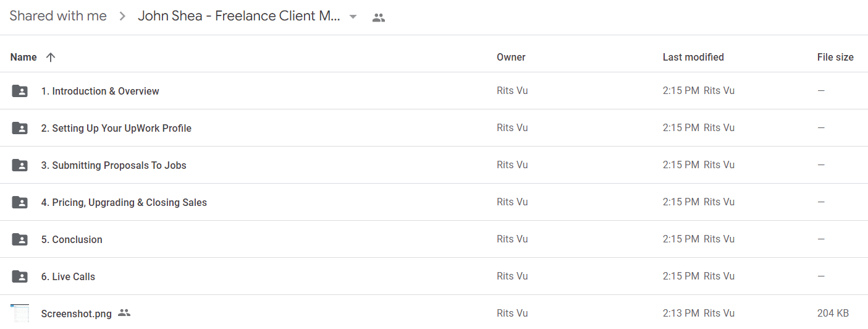Click the breadcrumb chevron after Shared with me
Image resolution: width=868 pixels, height=329 pixels.
pyautogui.click(x=122, y=17)
